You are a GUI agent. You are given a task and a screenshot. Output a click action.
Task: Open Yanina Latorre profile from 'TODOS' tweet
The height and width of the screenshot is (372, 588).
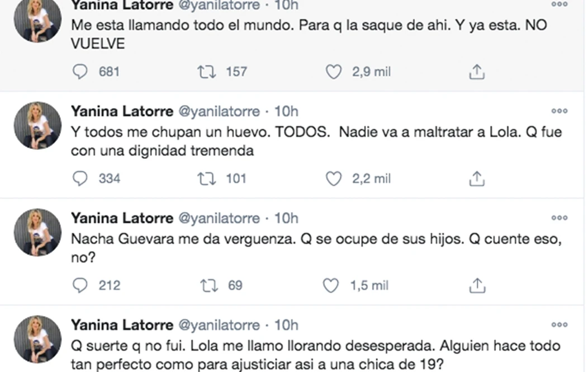tap(122, 111)
